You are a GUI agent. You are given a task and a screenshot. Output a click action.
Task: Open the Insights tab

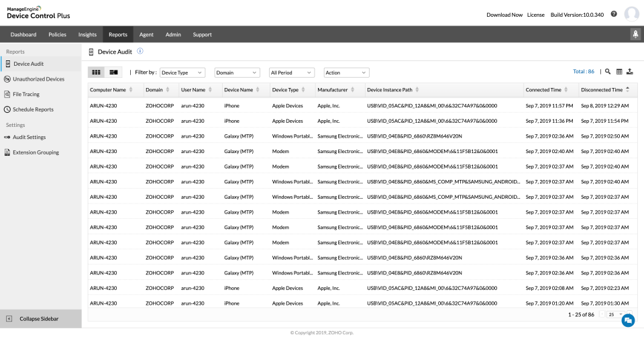[87, 34]
